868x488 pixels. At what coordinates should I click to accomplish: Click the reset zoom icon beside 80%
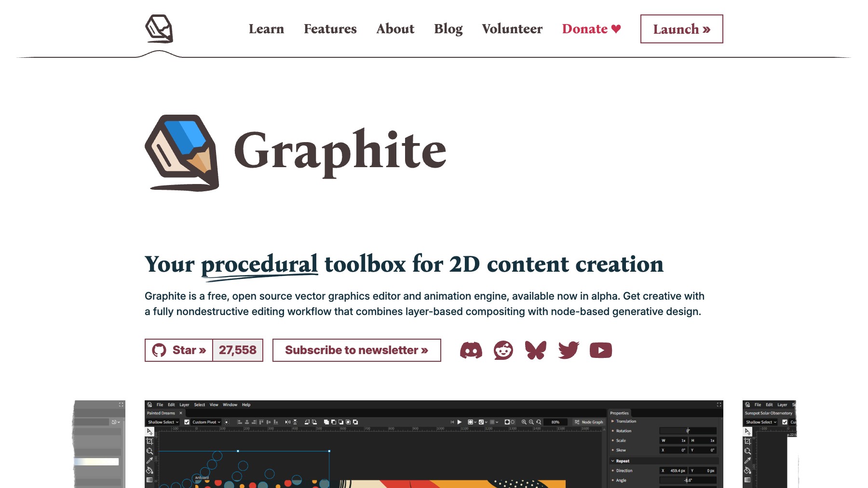(x=539, y=422)
